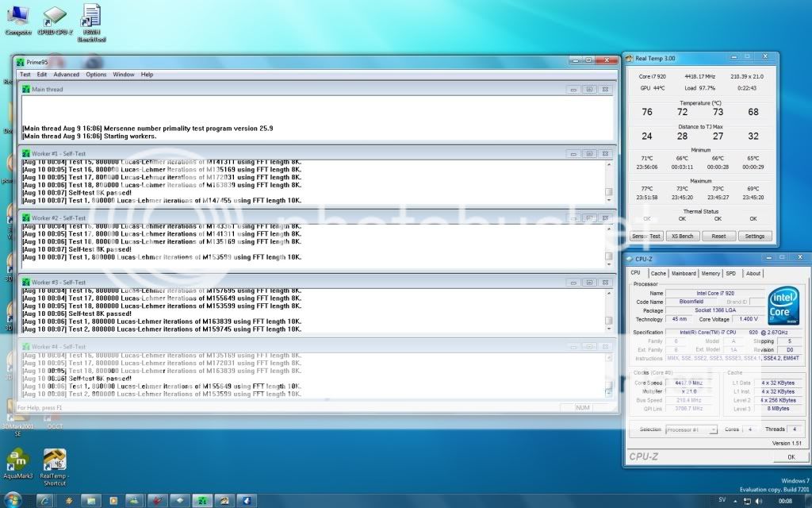This screenshot has height=508, width=812.
Task: Open the Advanced menu in Prime95
Action: (67, 75)
